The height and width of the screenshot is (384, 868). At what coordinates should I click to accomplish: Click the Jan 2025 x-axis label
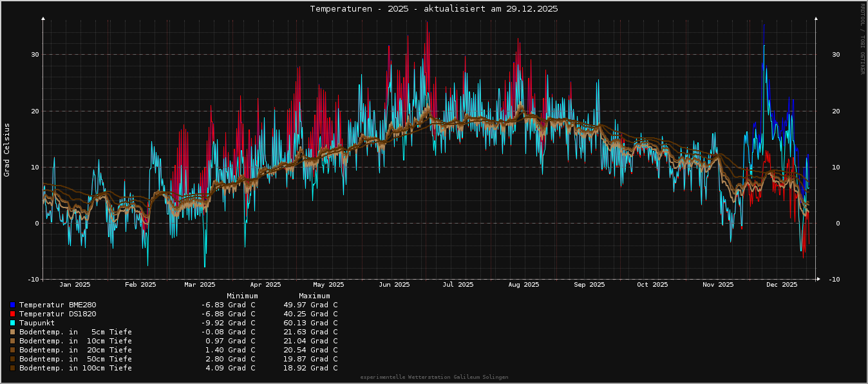pyautogui.click(x=75, y=284)
